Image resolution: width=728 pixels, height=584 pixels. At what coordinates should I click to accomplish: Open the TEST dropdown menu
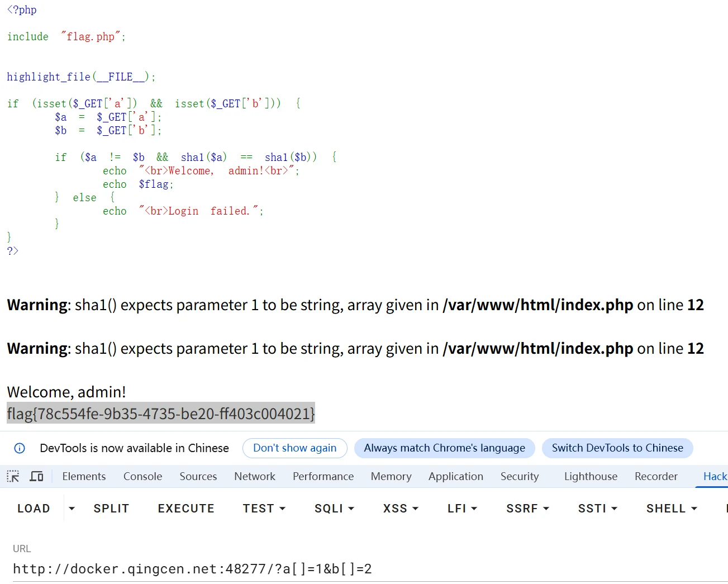click(x=264, y=509)
